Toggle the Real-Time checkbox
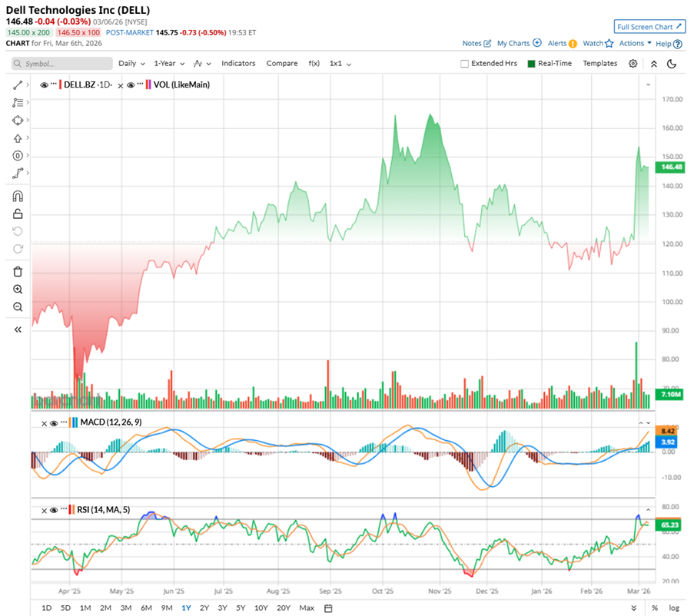The image size is (694, 616). point(532,64)
